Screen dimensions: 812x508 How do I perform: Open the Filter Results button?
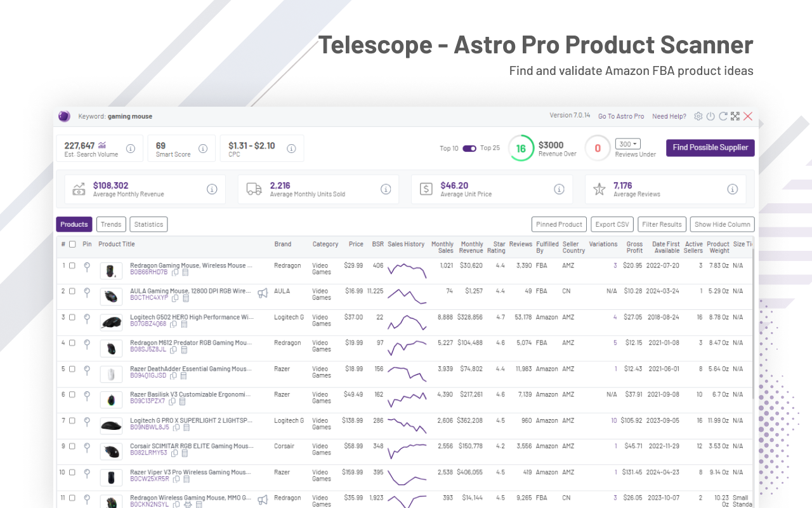662,224
